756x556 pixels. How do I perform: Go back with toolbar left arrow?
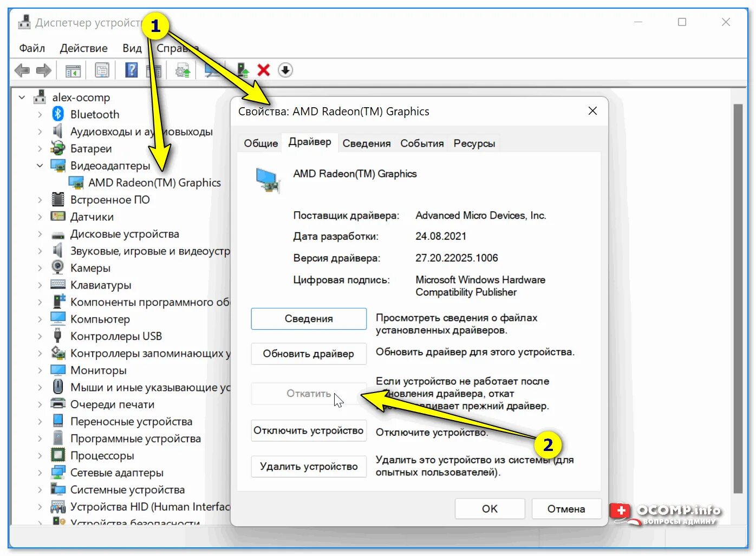pos(22,70)
